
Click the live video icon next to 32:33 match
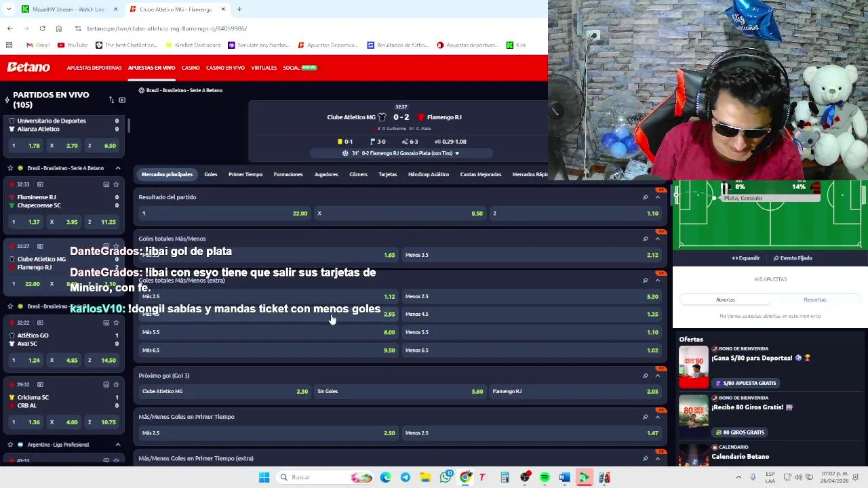40,184
